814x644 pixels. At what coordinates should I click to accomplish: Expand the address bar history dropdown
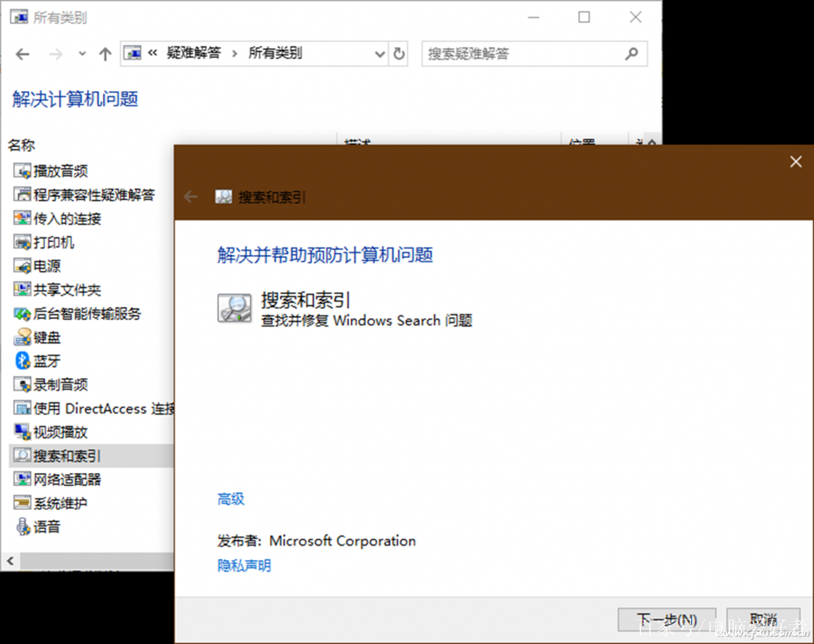[380, 54]
